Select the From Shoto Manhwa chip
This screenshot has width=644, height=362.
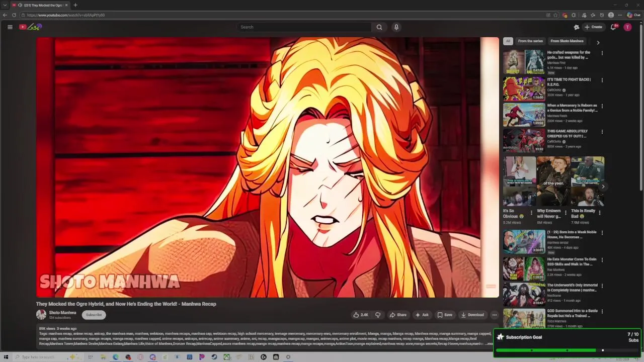point(567,41)
